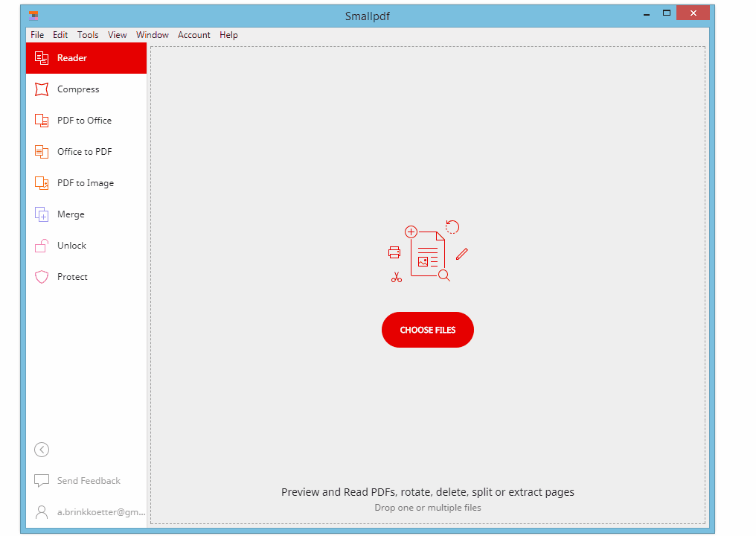Screen dimensions: 756x536
Task: Open the Account menu
Action: [x=193, y=35]
